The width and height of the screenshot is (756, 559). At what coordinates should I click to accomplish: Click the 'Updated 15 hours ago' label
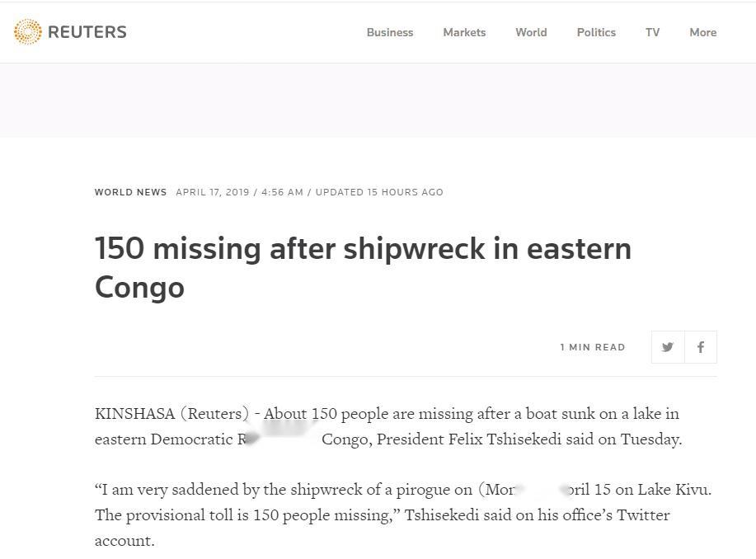coord(379,192)
